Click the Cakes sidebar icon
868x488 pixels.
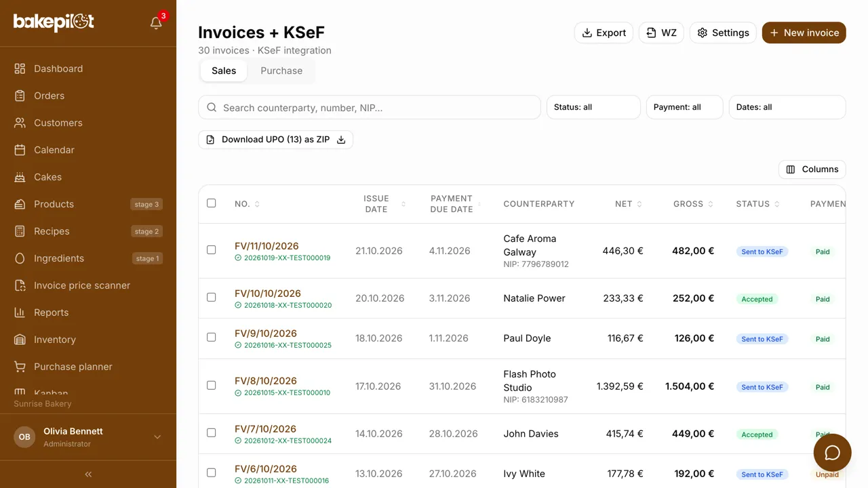click(20, 177)
